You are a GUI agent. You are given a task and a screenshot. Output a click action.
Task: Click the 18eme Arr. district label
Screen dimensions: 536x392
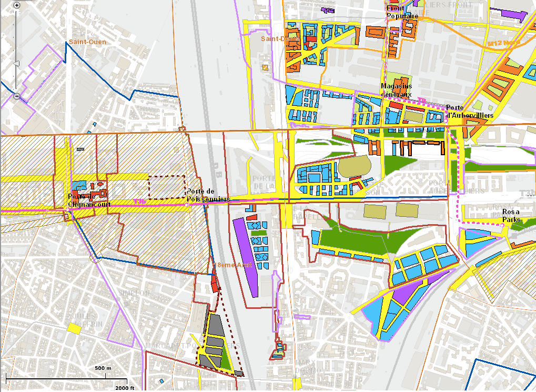234,266
